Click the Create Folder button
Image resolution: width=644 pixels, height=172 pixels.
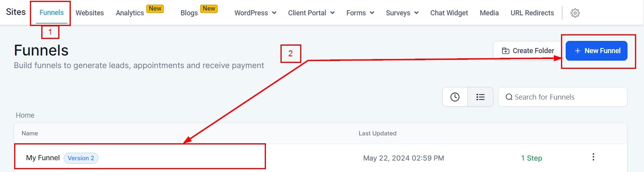tap(527, 51)
